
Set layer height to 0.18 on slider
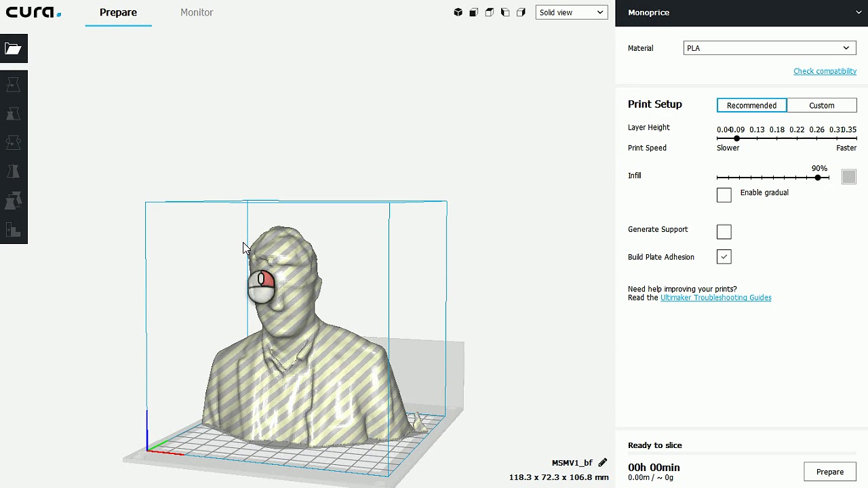[777, 138]
